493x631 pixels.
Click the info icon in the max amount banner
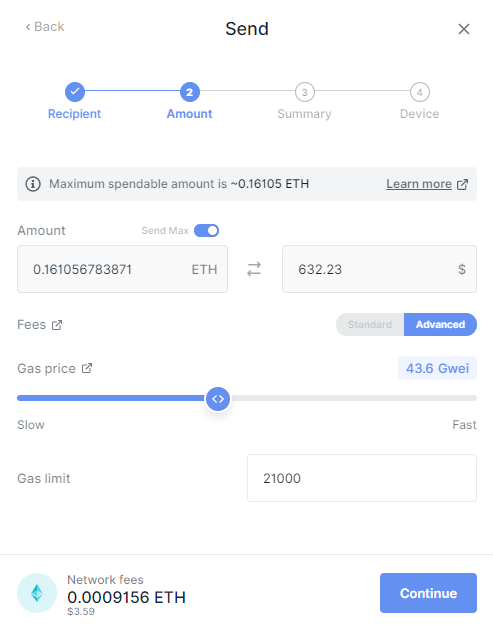(33, 184)
